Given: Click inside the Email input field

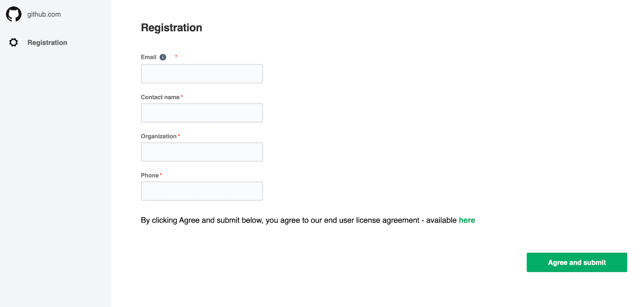Looking at the screenshot, I should click(201, 74).
